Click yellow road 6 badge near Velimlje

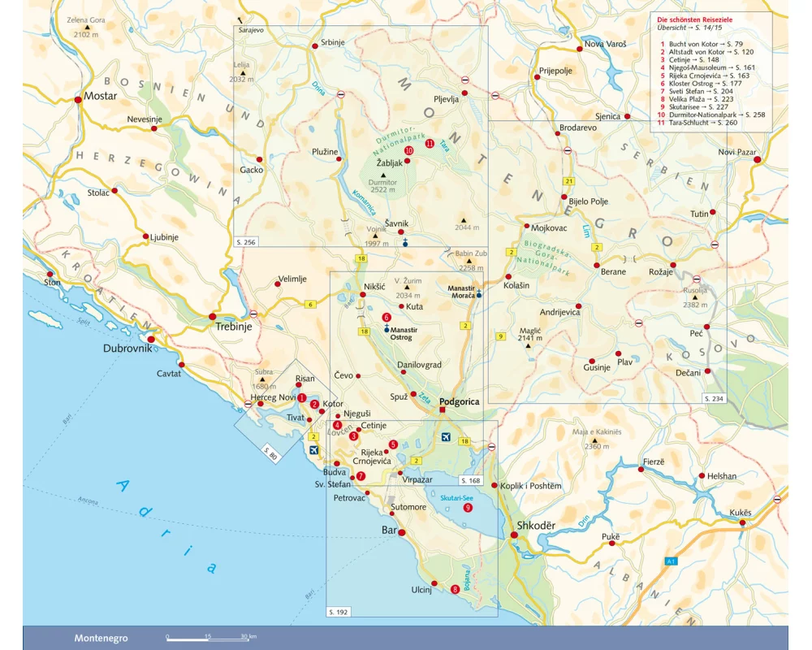[x=309, y=305]
